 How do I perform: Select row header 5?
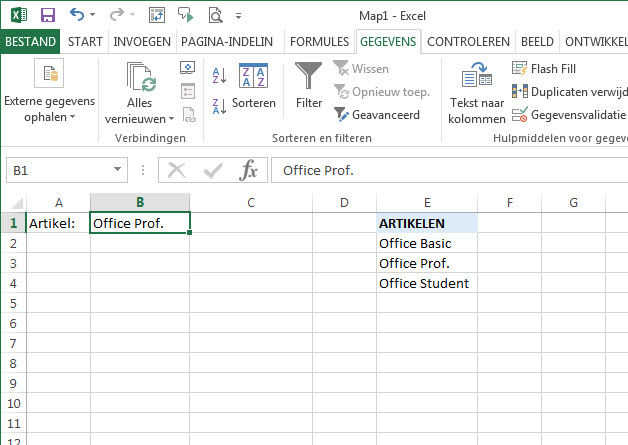[13, 303]
